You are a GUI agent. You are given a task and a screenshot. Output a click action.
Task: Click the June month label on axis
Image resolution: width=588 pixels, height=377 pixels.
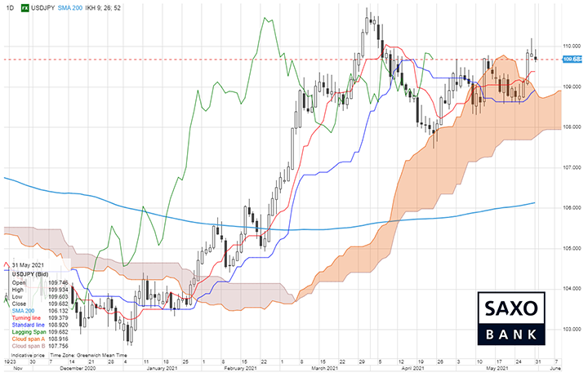(556, 368)
